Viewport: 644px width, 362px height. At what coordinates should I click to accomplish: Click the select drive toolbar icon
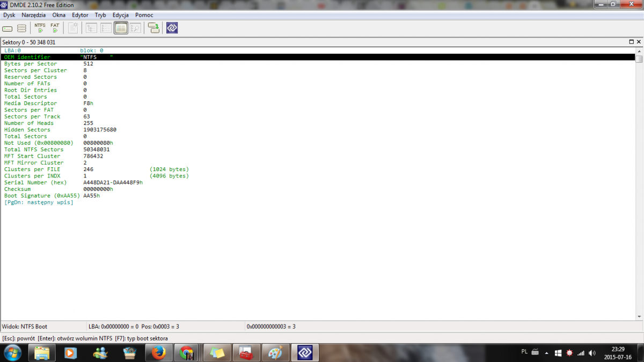[8, 28]
